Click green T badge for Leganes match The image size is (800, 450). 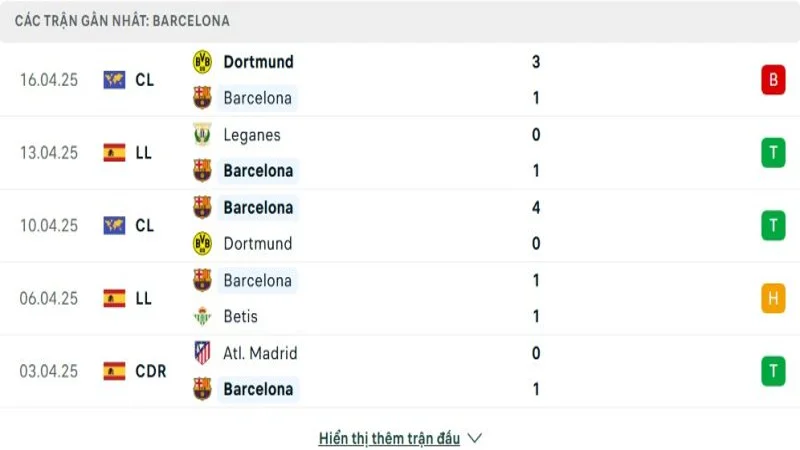(772, 153)
